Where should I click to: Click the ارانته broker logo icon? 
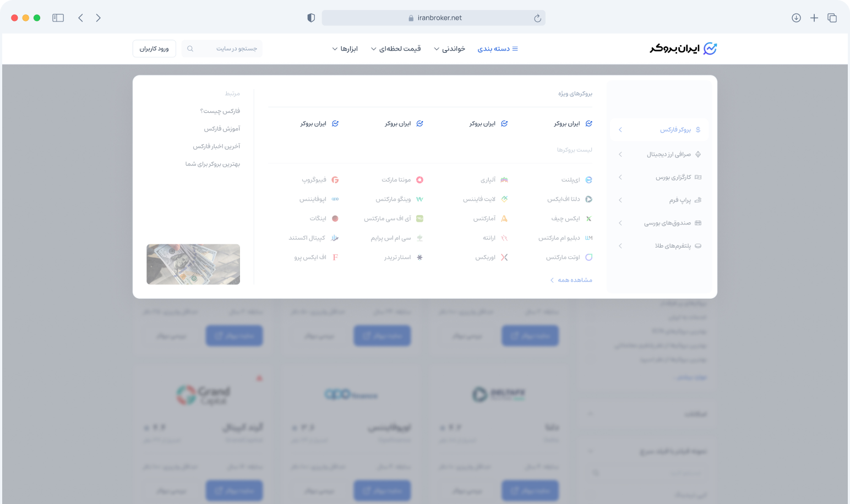click(x=504, y=238)
